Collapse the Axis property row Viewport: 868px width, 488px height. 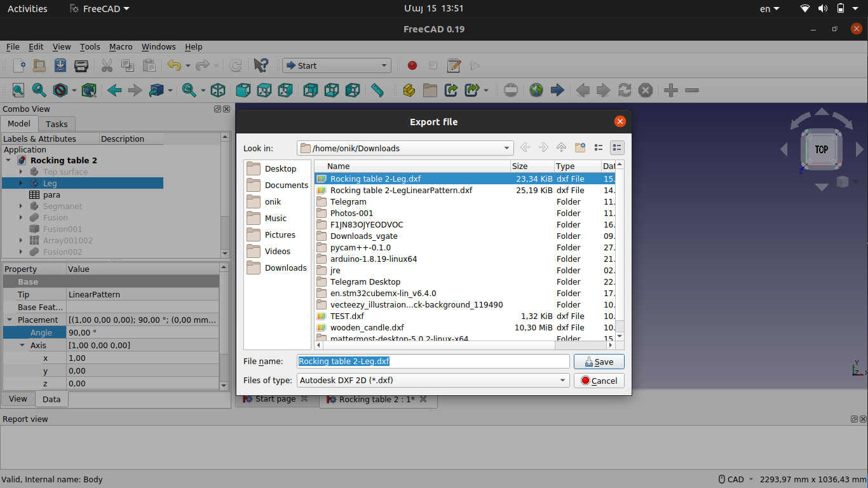point(22,345)
